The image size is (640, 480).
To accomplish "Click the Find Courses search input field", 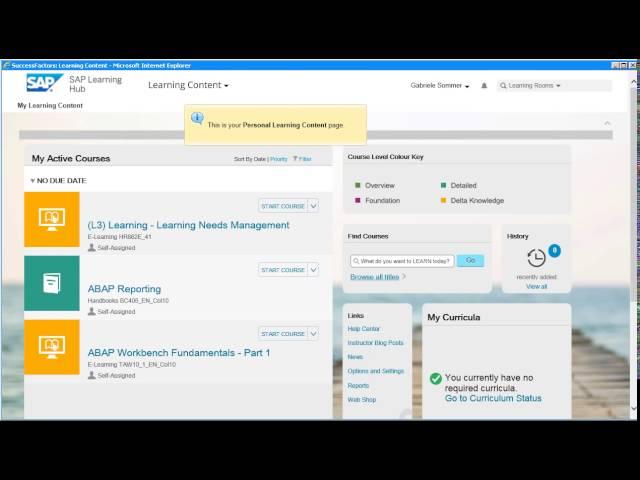I will (402, 261).
